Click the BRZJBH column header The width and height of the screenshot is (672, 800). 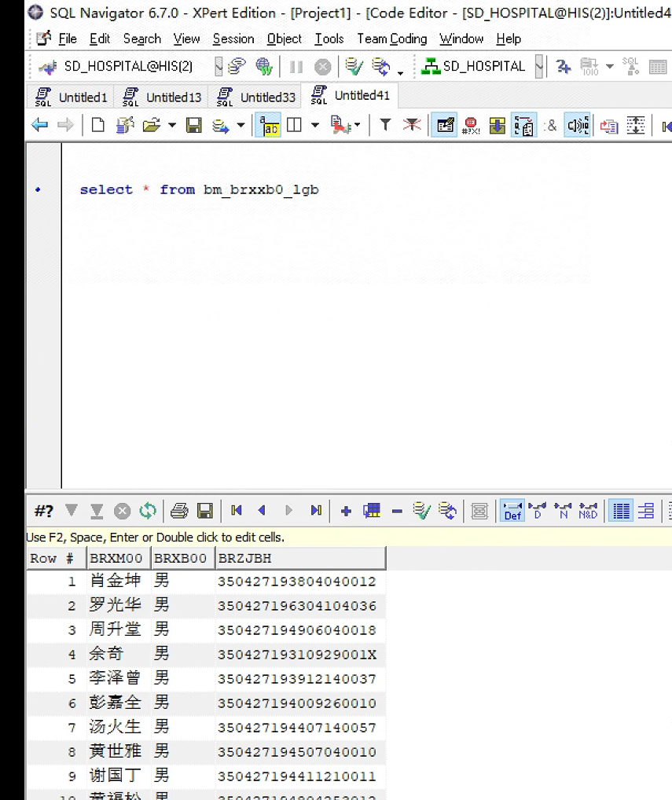(300, 558)
